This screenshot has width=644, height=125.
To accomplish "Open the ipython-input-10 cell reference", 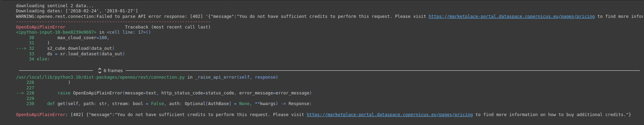I will [56, 32].
